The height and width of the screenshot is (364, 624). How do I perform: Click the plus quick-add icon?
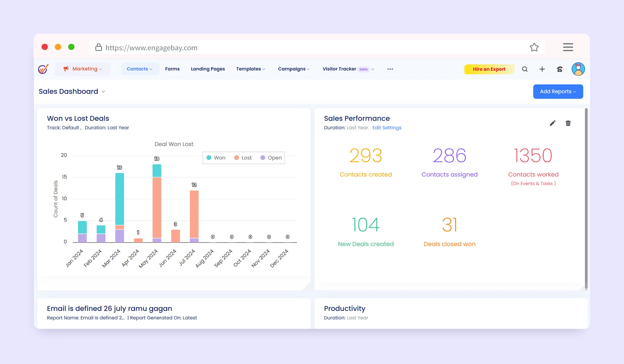coord(542,69)
